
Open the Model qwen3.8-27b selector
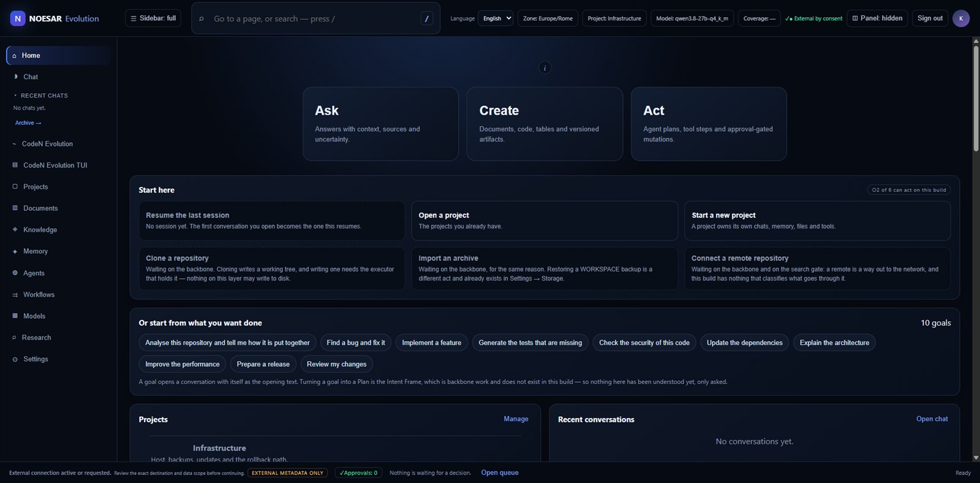692,18
